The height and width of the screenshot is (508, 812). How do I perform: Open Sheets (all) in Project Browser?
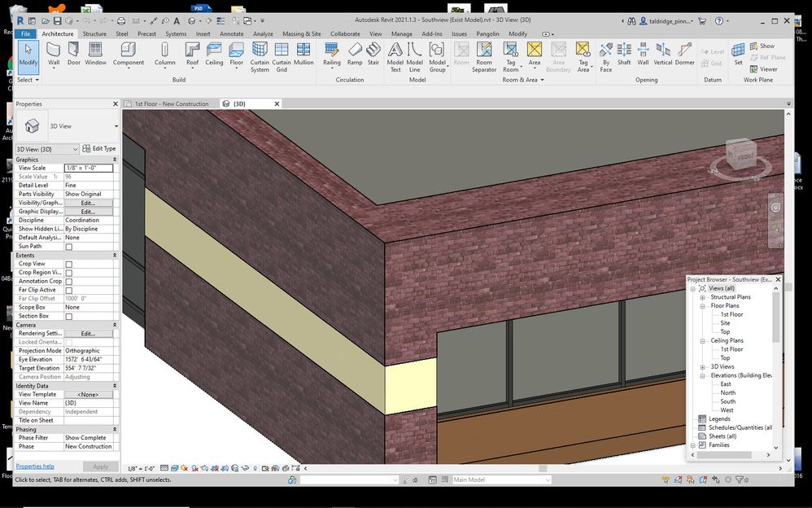pos(723,436)
